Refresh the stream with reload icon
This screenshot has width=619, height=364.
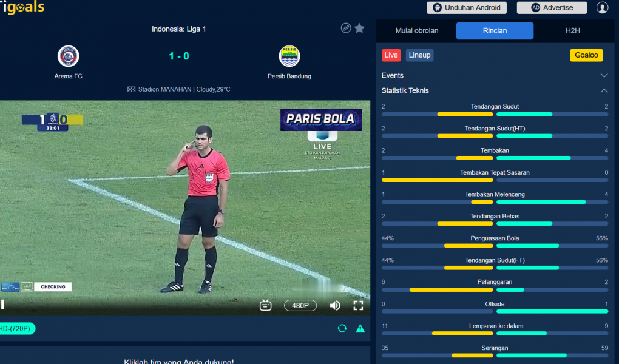pos(342,328)
